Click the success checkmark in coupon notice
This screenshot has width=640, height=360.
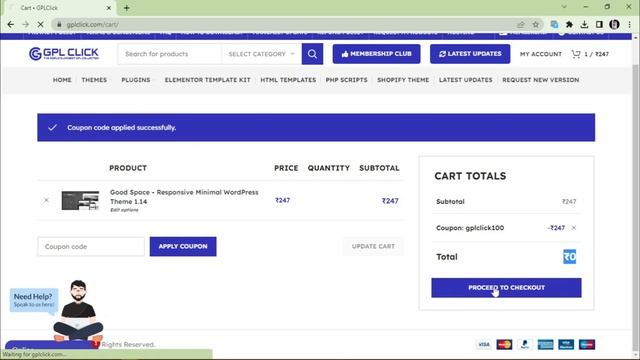52,127
